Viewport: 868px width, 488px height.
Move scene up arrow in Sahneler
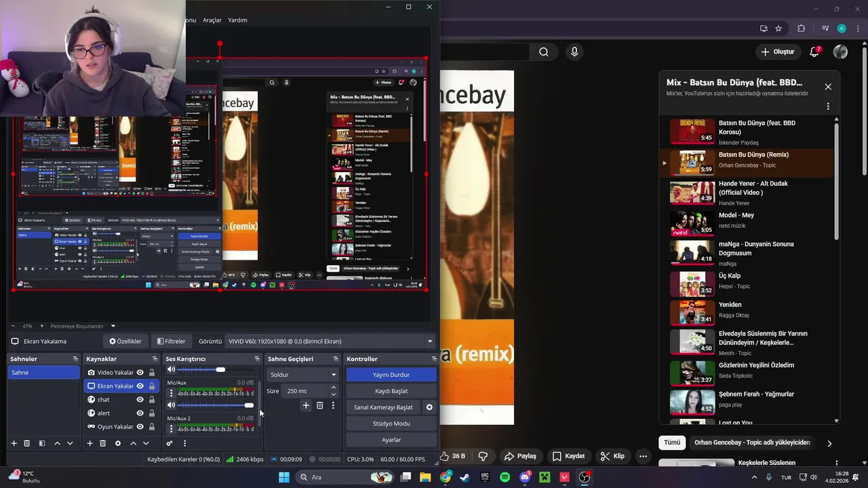57,443
